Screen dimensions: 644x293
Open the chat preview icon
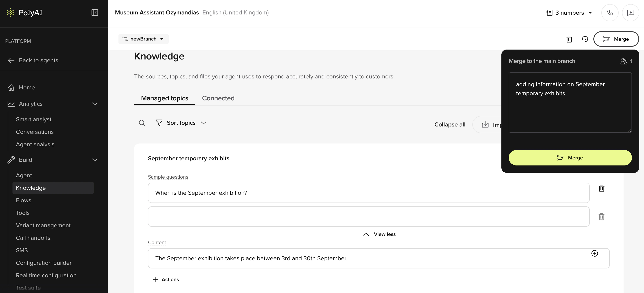click(x=630, y=12)
